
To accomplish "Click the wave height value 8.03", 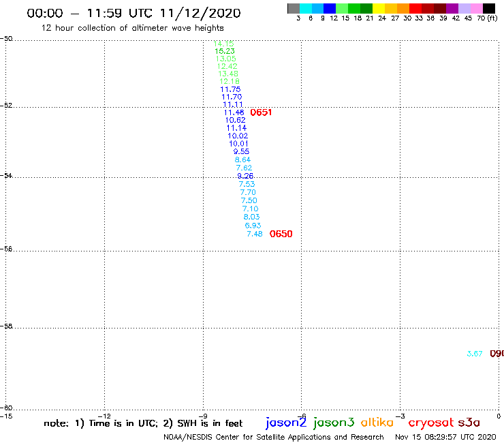I will [252, 217].
